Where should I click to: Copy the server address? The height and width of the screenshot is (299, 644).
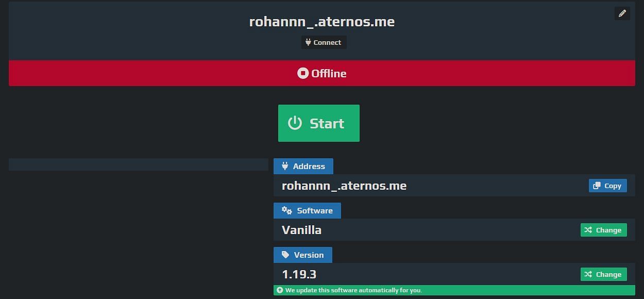[607, 186]
